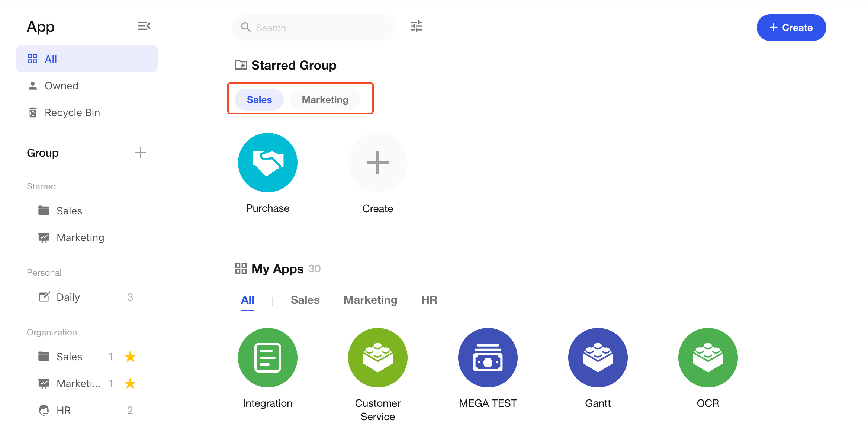Launch the Customer Service app
This screenshot has width=868, height=434.
tap(377, 358)
